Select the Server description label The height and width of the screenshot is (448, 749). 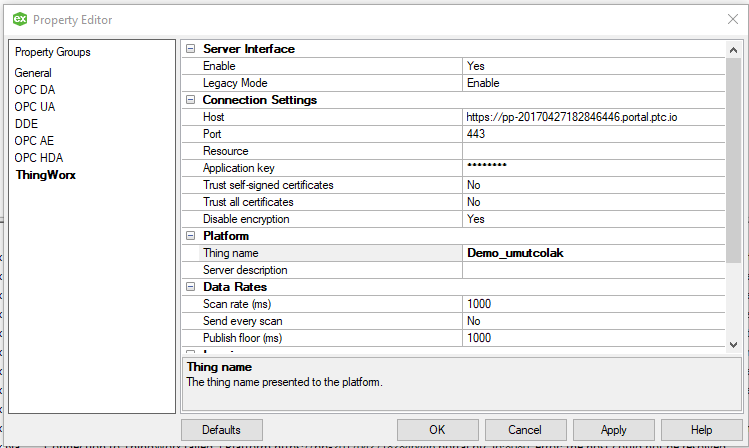pos(245,270)
